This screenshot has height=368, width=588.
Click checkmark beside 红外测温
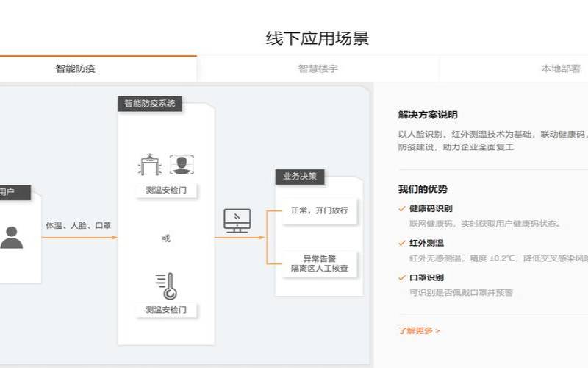coord(402,243)
